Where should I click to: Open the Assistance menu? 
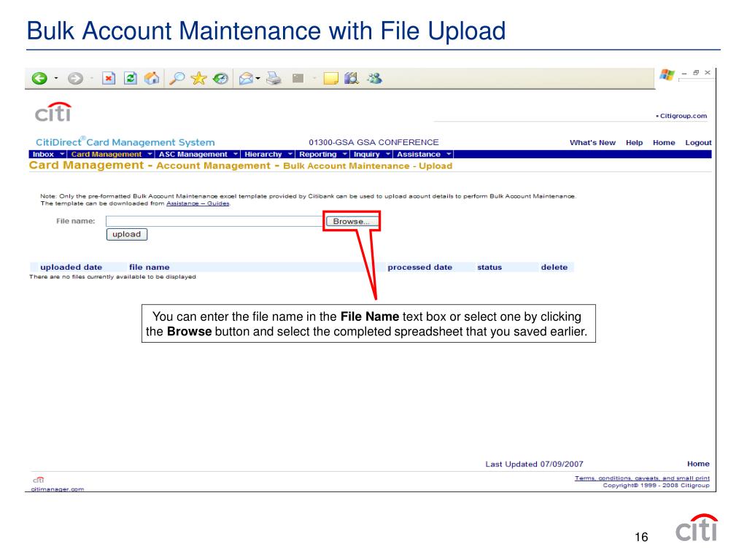[419, 155]
